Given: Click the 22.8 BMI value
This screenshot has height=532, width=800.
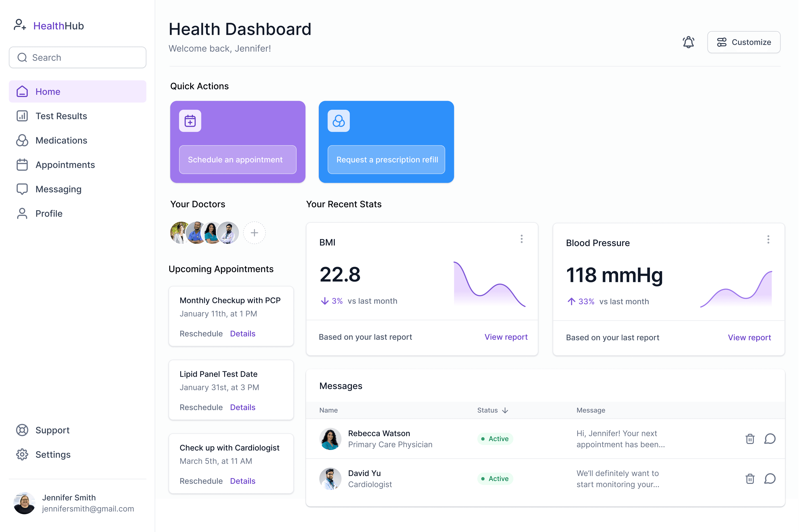Looking at the screenshot, I should click(340, 274).
